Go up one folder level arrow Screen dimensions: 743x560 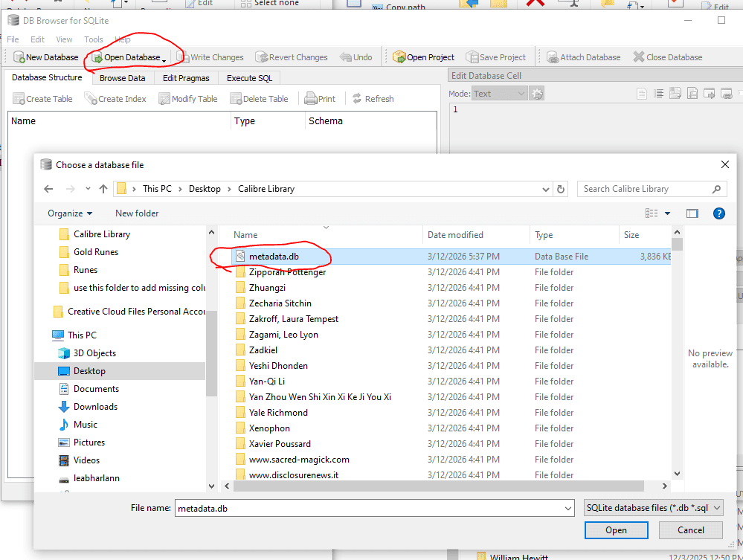tap(103, 189)
